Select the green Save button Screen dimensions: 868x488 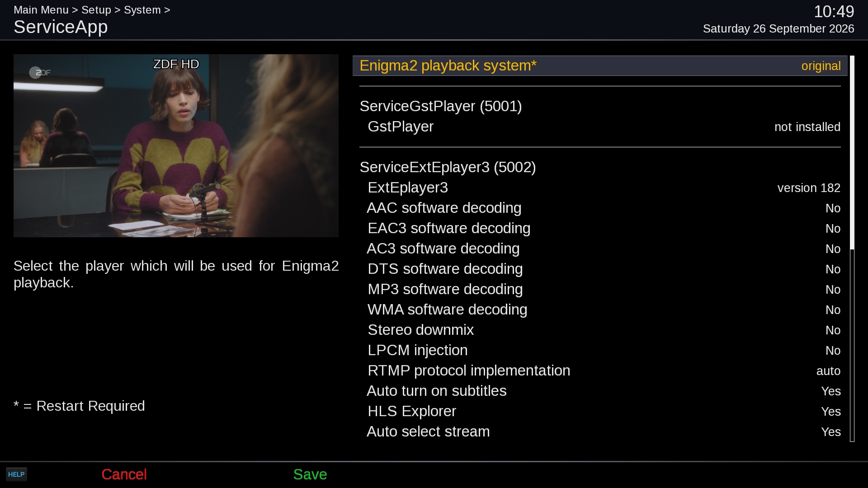click(x=310, y=474)
